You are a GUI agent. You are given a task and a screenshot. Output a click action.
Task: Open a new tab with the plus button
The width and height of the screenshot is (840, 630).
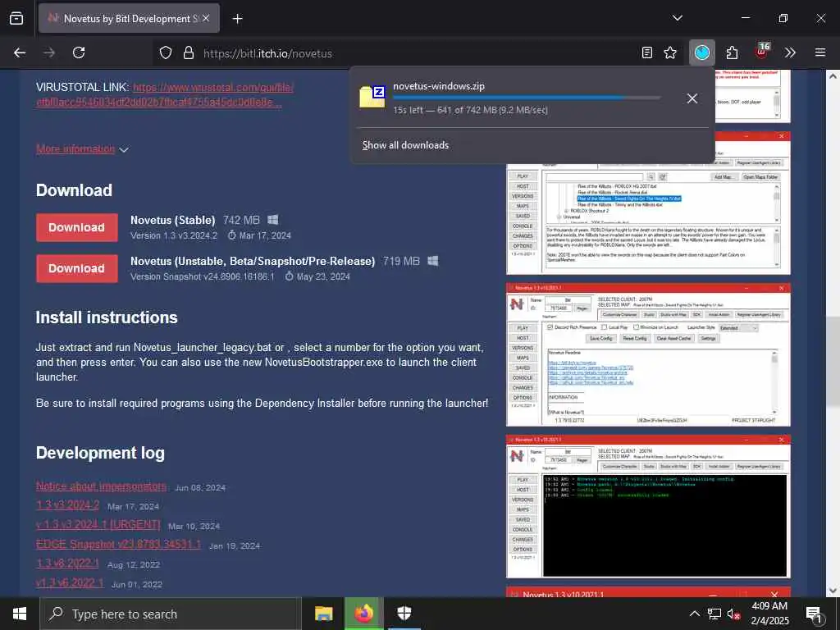(237, 19)
